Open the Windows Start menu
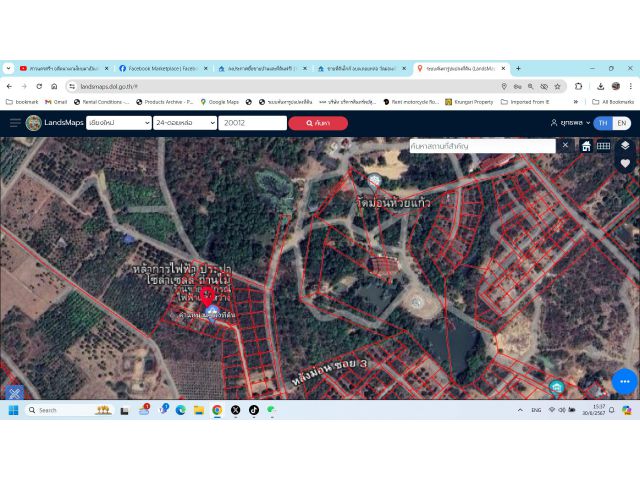This screenshot has height=480, width=640. [x=13, y=410]
